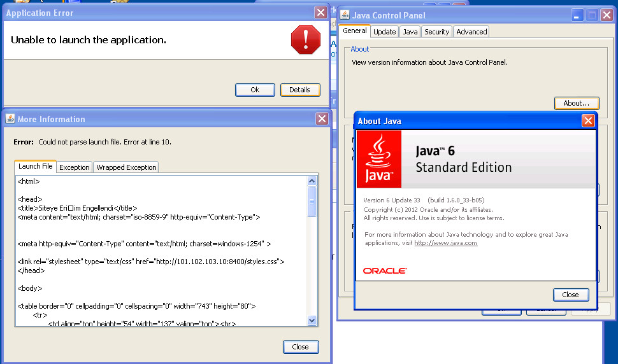The height and width of the screenshot is (364, 618).
Task: Visit the http://www.java.com link
Action: (x=445, y=243)
